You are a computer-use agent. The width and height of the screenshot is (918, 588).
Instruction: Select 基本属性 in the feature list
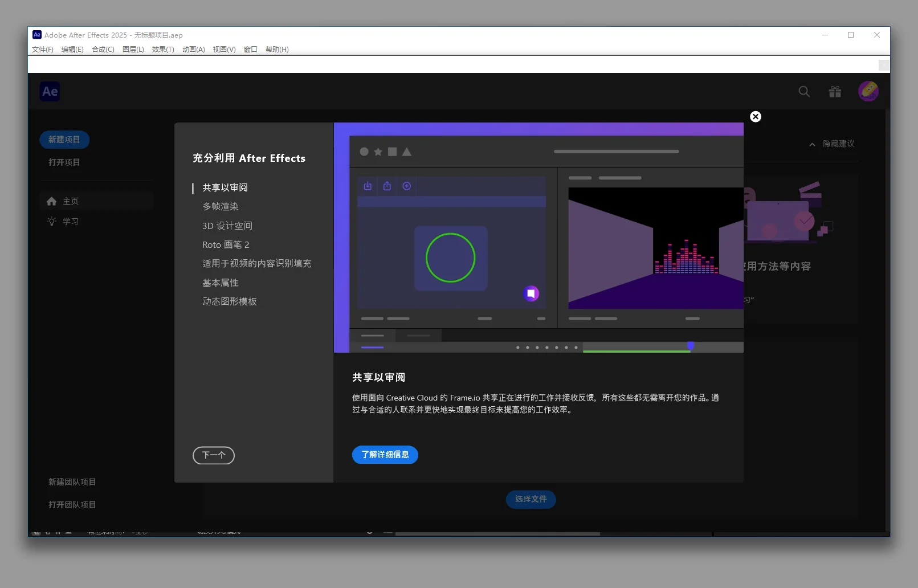[x=221, y=283]
